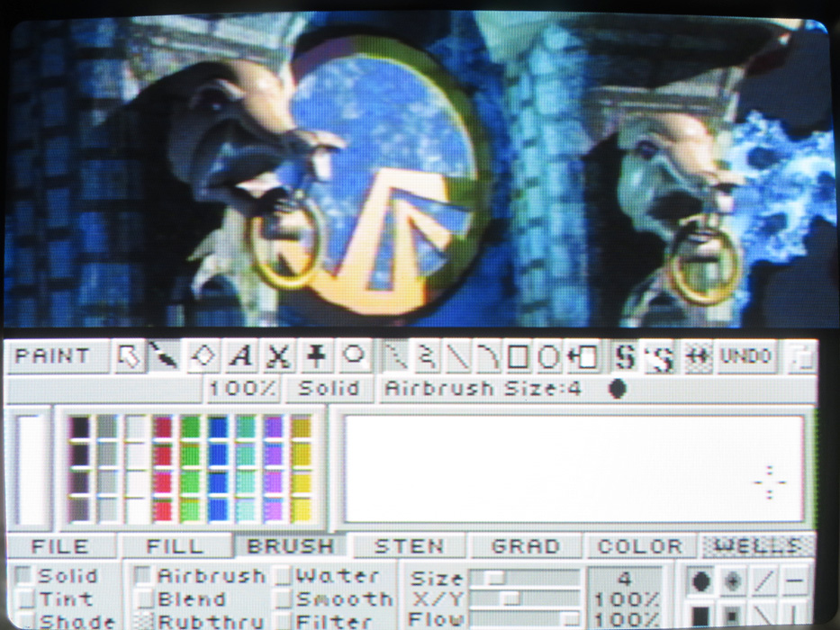Pick the top-row purple color swatch

274,427
